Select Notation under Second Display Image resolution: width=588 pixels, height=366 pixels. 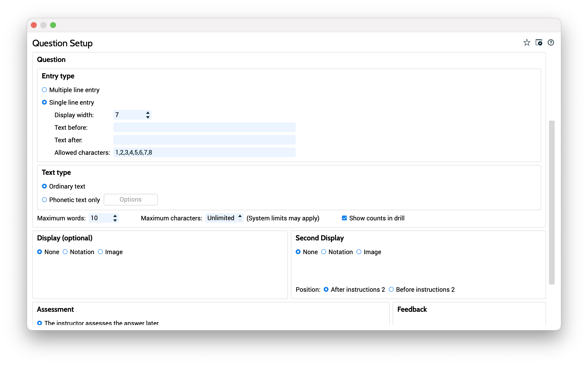click(324, 252)
